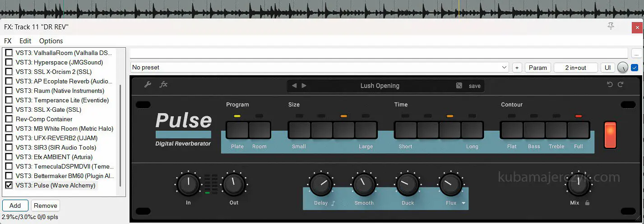The width and height of the screenshot is (644, 224).
Task: Toggle the red power switch on Pulse
Action: (610, 134)
